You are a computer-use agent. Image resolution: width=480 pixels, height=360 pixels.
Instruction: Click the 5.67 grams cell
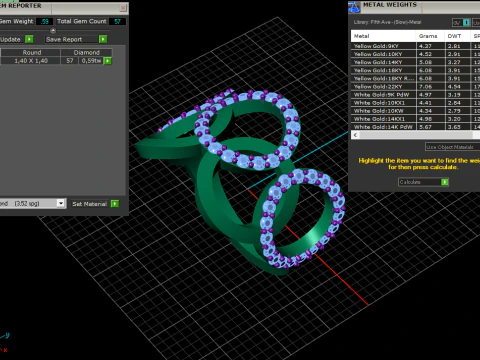coord(430,127)
